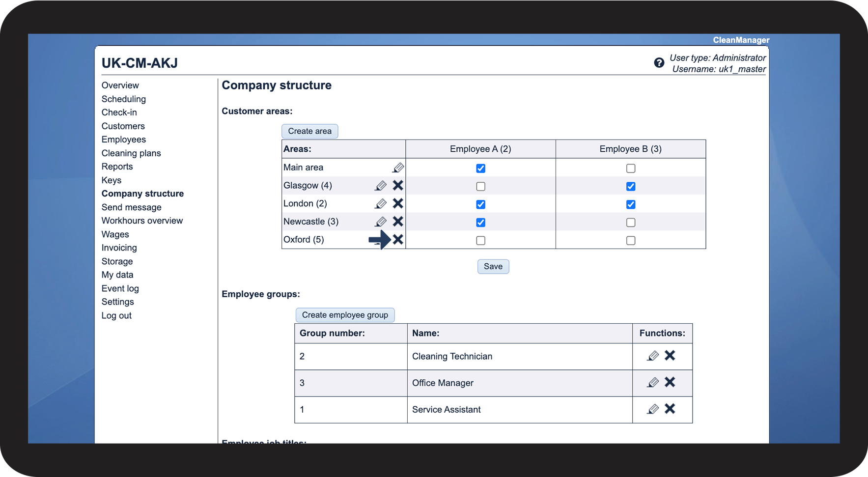868x477 pixels.
Task: Uncheck Employee A for Main area
Action: (480, 168)
